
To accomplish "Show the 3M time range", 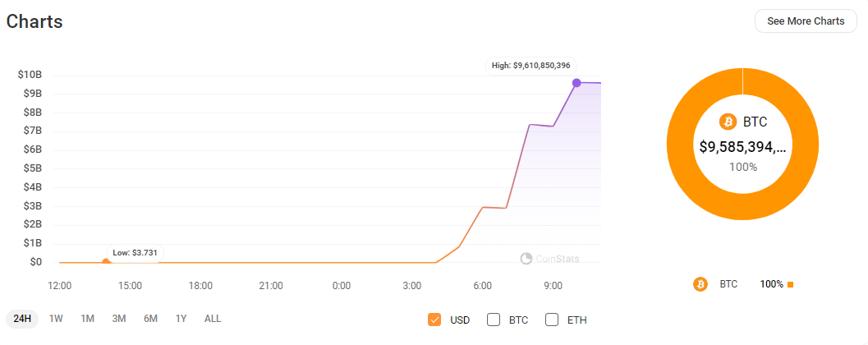I will (x=119, y=319).
